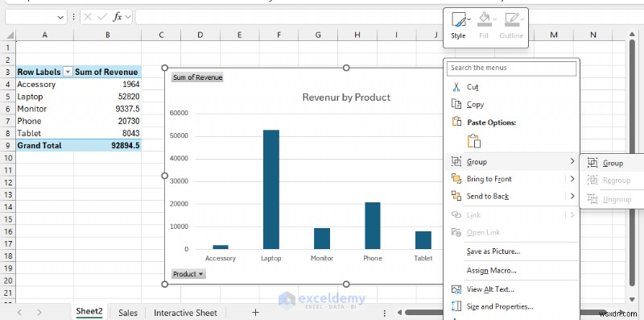Click the Paste option clipboard icon
644x320 pixels.
(474, 141)
